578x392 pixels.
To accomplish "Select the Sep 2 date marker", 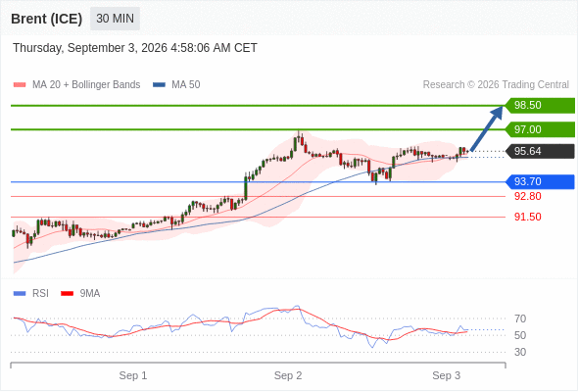I will 288,375.
